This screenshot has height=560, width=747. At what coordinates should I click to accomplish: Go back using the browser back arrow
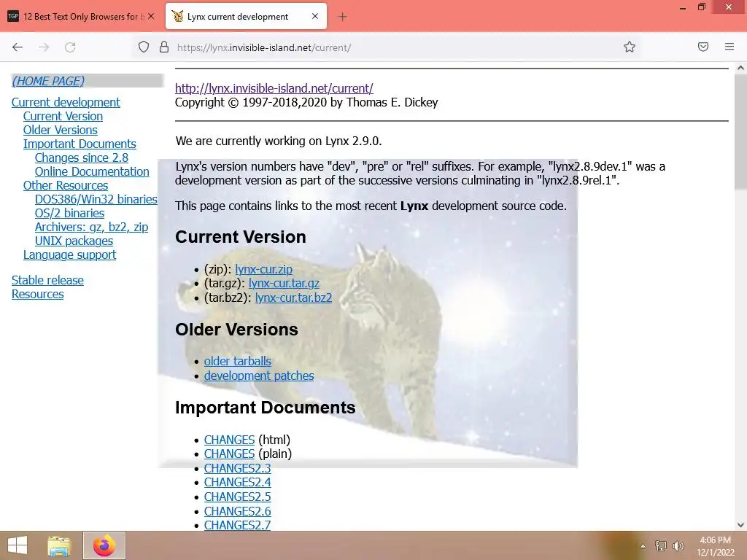click(18, 47)
